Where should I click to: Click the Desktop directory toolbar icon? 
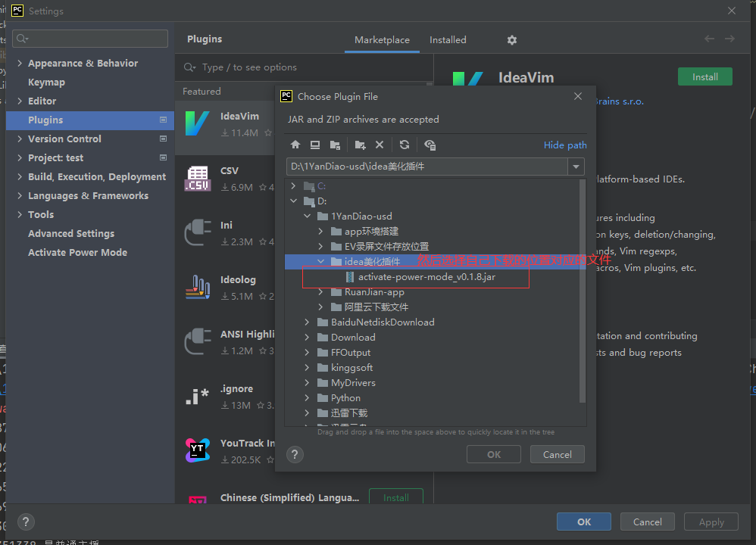(x=315, y=145)
